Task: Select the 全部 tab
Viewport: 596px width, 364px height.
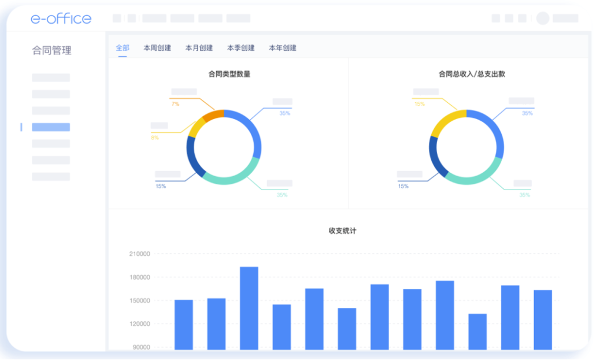Action: (123, 48)
